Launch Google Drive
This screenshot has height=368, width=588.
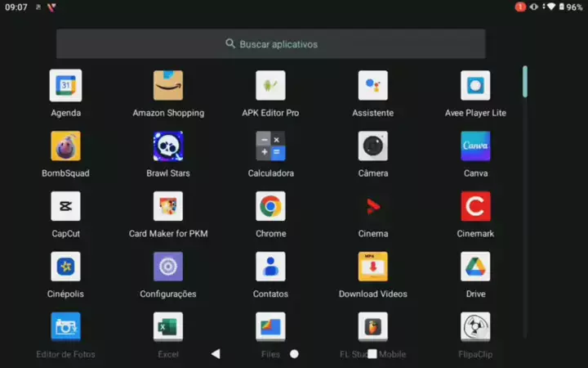pyautogui.click(x=475, y=267)
